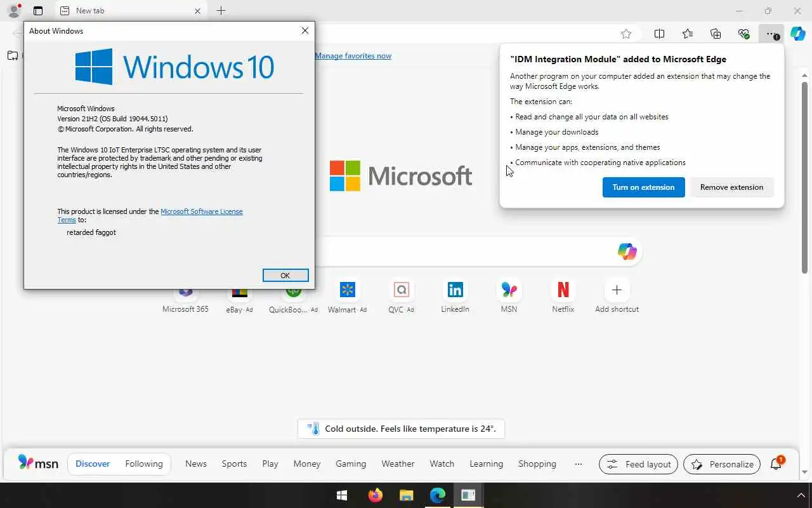Click the Microsoft logo on page

click(401, 176)
